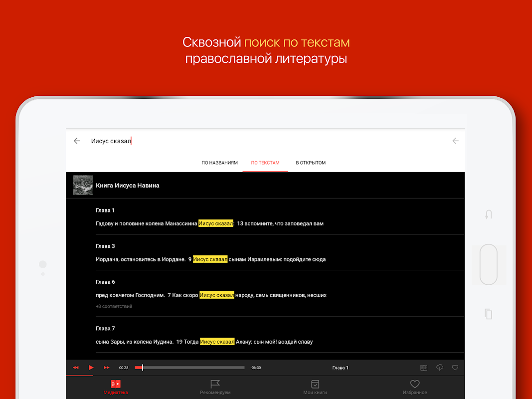
Task: Open the Глава 7 heading
Action: coord(105,329)
